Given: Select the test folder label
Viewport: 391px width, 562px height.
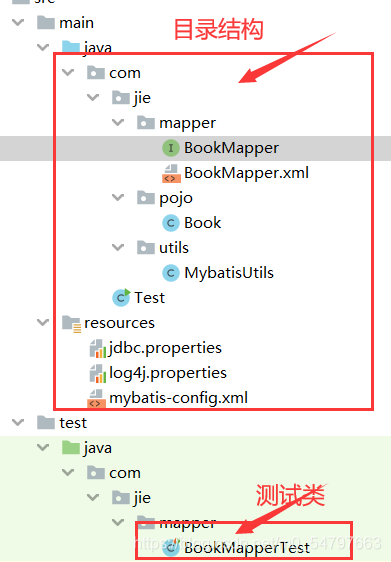Looking at the screenshot, I should [x=73, y=423].
